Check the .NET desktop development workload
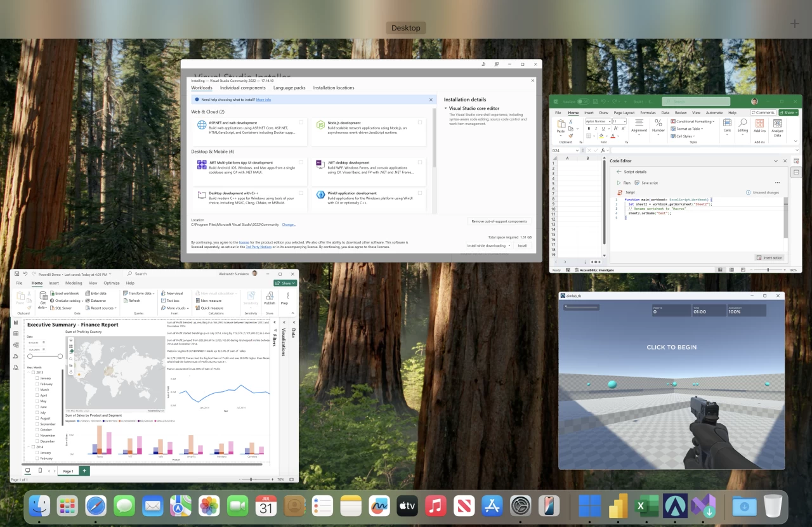 click(x=420, y=162)
